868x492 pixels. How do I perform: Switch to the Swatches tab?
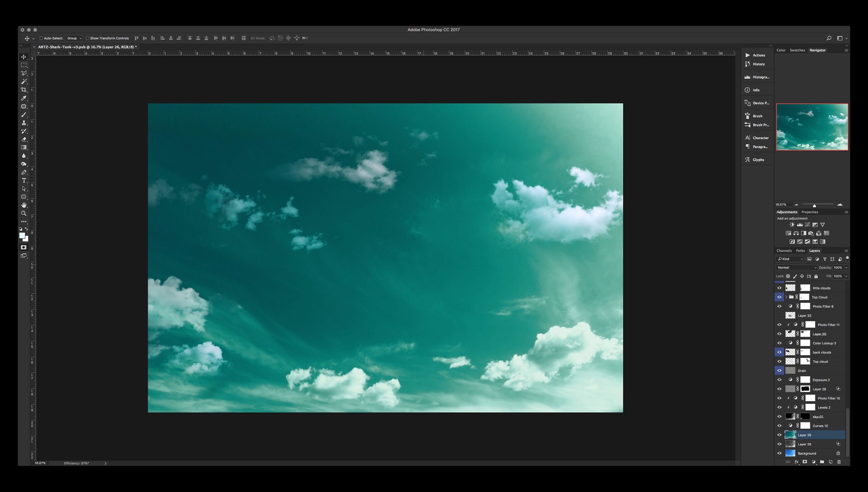(797, 50)
